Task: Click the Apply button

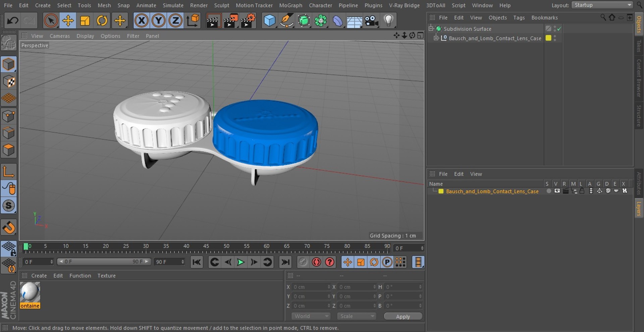Action: (403, 317)
